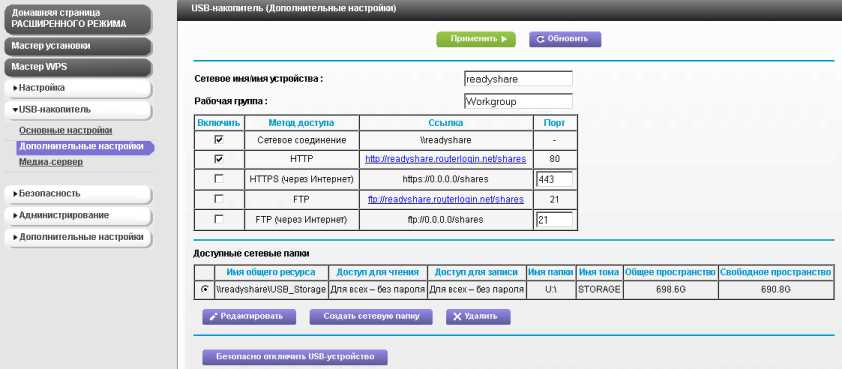Click the Метод доступа column header
Image resolution: width=842 pixels, height=369 pixels.
coord(301,123)
